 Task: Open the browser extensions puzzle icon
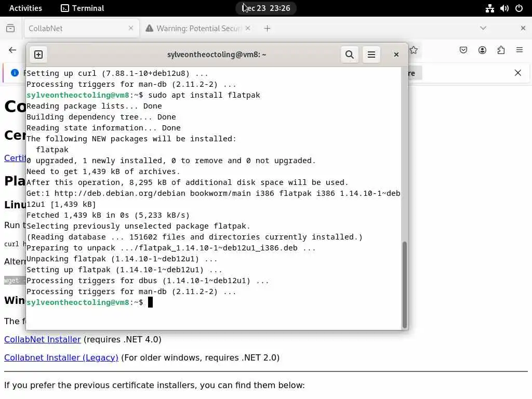[x=501, y=50]
